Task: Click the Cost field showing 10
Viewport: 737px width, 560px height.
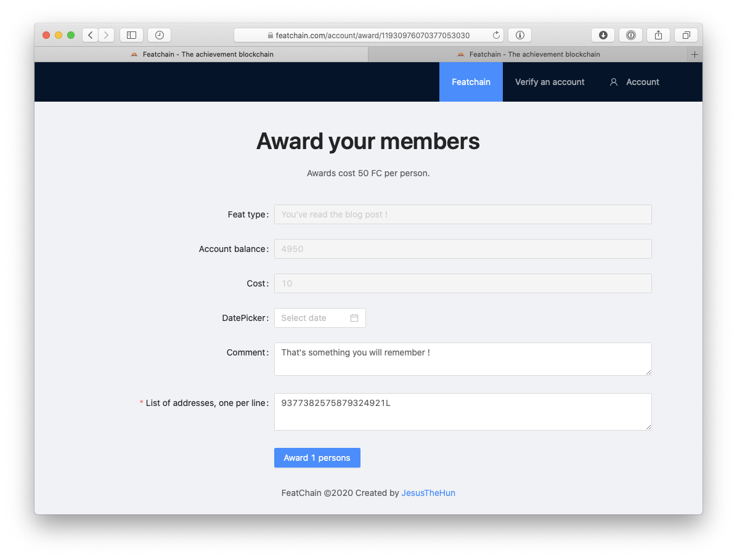Action: pos(463,283)
